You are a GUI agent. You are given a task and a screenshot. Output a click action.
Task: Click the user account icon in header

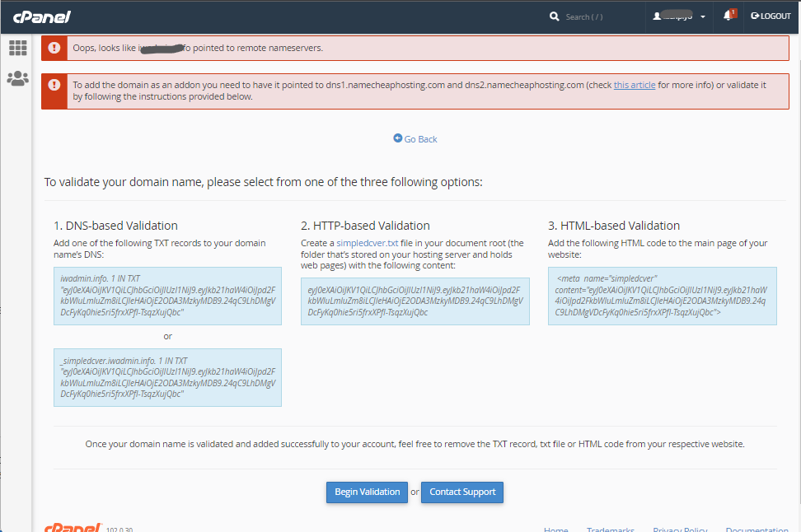click(657, 16)
